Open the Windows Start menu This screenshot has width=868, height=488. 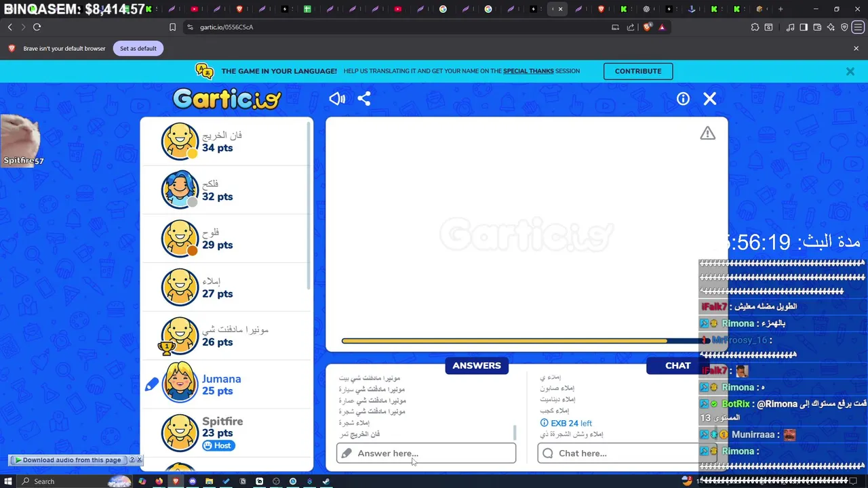pos(8,481)
